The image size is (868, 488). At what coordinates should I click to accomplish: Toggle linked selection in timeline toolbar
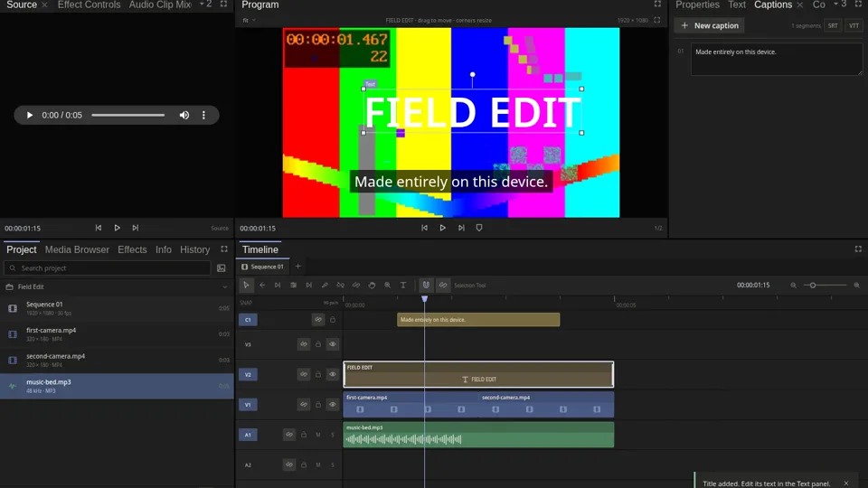click(x=443, y=285)
